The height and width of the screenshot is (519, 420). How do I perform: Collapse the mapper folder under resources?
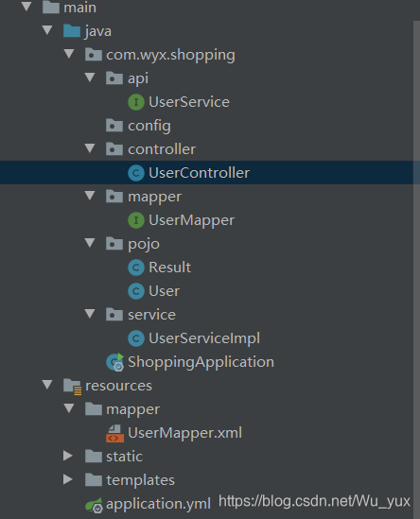(x=68, y=408)
